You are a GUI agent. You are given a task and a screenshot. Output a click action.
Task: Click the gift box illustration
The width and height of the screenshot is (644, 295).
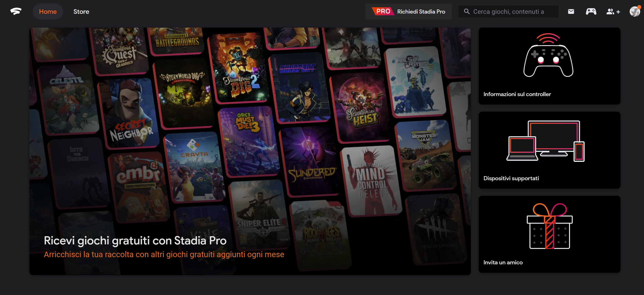click(549, 226)
